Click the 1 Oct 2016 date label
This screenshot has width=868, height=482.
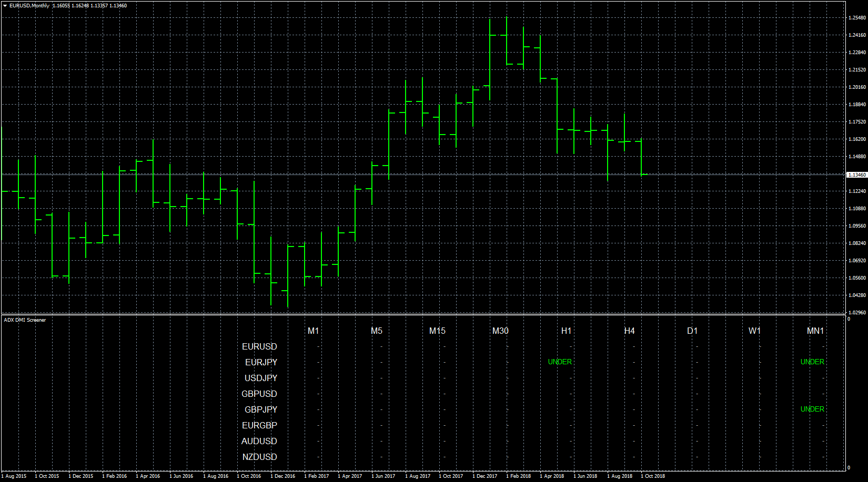(249, 476)
